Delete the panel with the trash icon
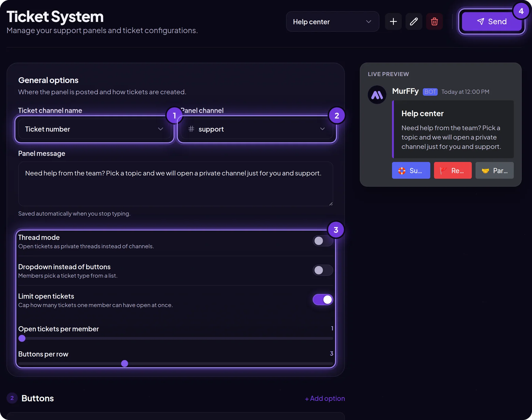Screen dimensions: 532x420 click(434, 22)
